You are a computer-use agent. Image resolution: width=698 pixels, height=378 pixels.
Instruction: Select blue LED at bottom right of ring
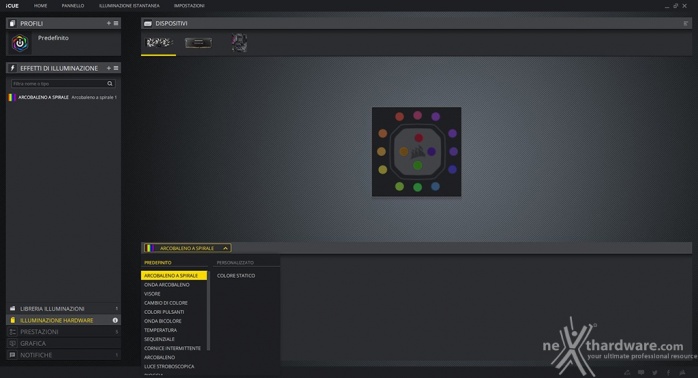435,187
